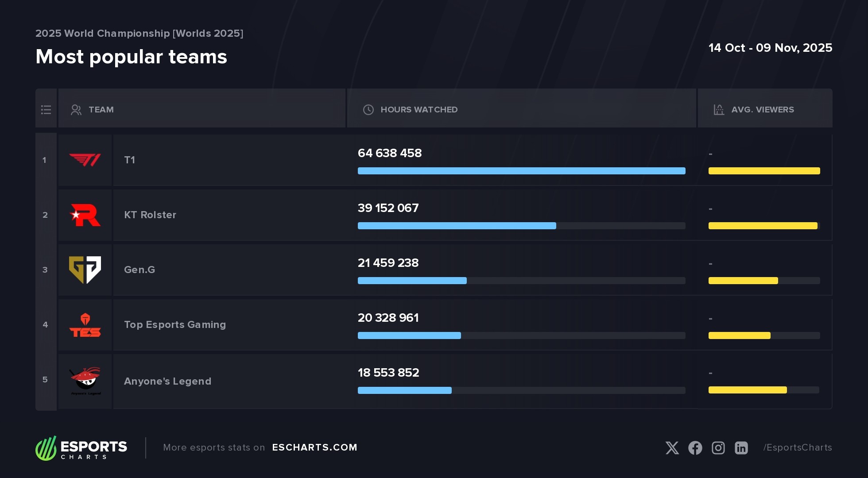Click the Gen.G team logo
This screenshot has height=478, width=868.
[85, 270]
